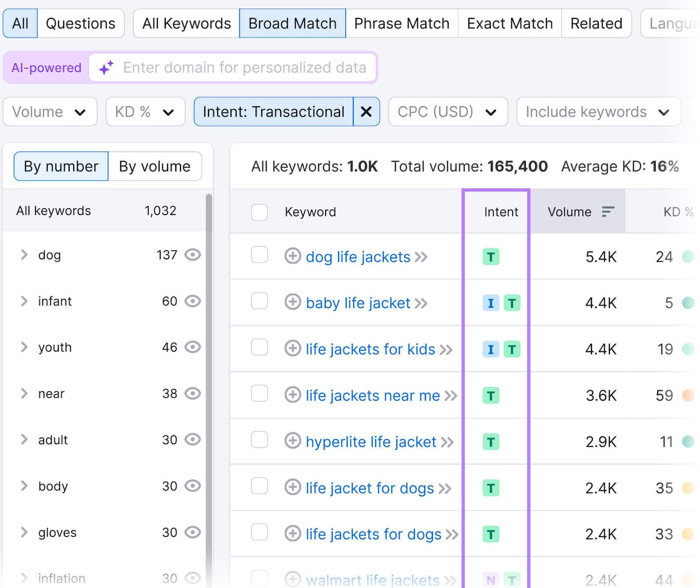
Task: Check the box for life jacket for dogs
Action: (259, 486)
